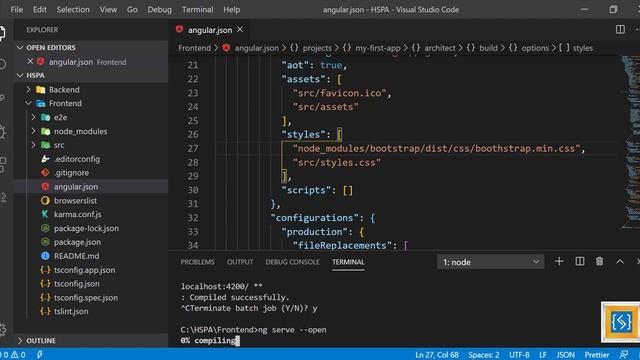The width and height of the screenshot is (640, 360).
Task: Open the .editorconfig file
Action: tap(77, 159)
